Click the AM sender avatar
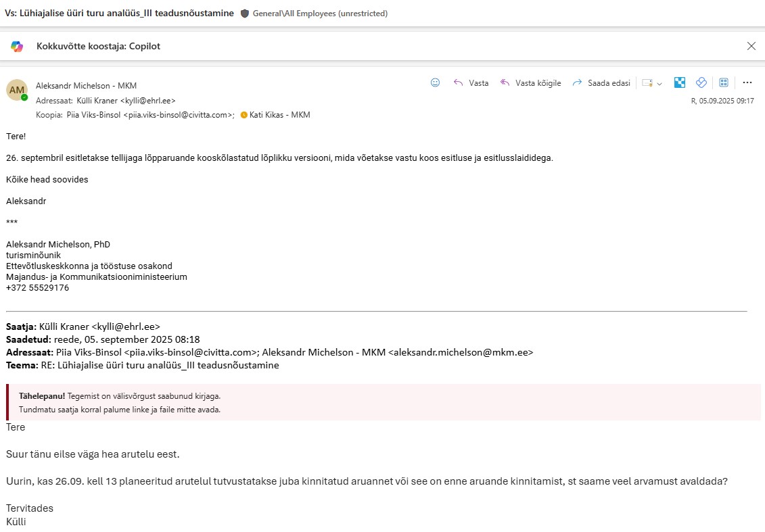The width and height of the screenshot is (765, 532). pos(17,90)
